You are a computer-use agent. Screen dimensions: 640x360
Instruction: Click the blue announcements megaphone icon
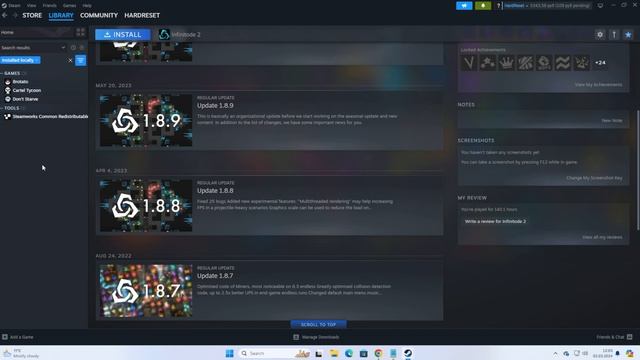464,6
